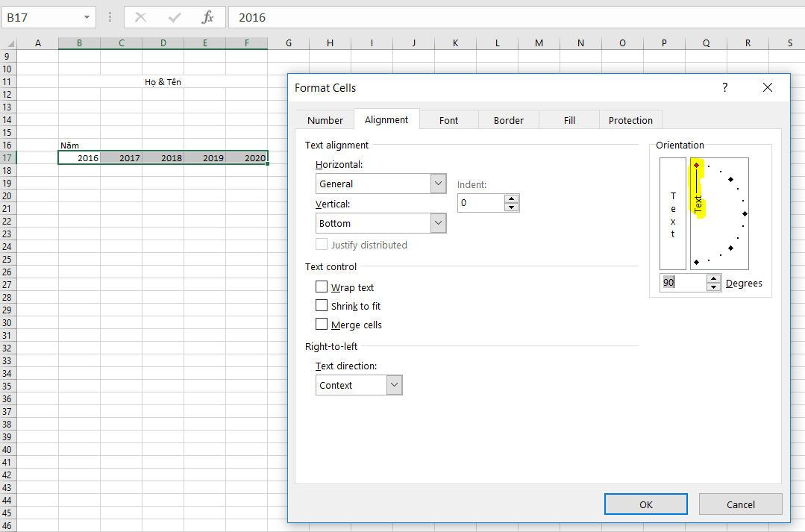Open the Horizontal alignment dropdown

pyautogui.click(x=438, y=184)
